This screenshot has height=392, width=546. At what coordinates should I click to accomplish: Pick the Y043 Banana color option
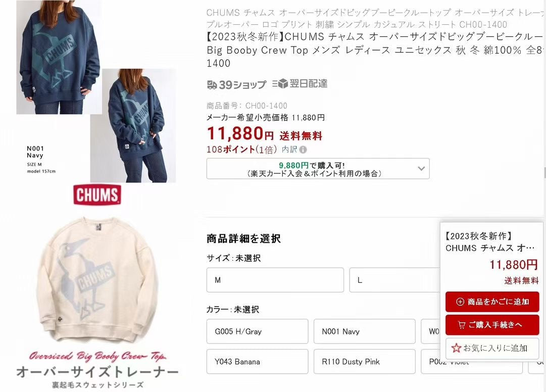point(257,362)
